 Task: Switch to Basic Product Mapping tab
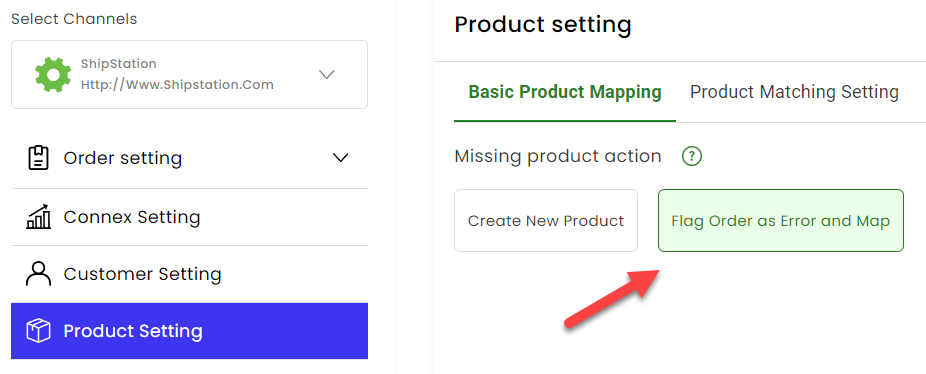pyautogui.click(x=565, y=92)
